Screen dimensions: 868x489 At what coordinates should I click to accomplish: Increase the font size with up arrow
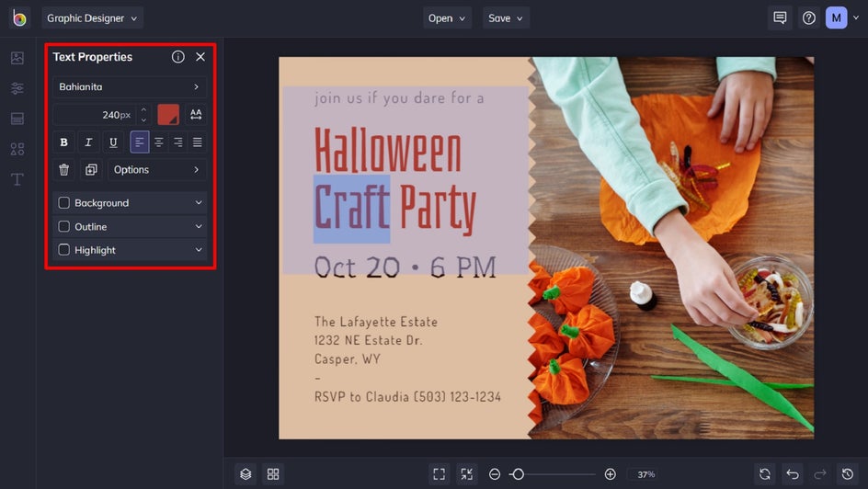point(143,109)
